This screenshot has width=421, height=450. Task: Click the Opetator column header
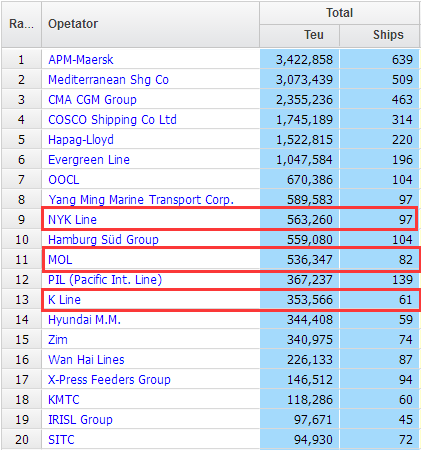point(150,24)
